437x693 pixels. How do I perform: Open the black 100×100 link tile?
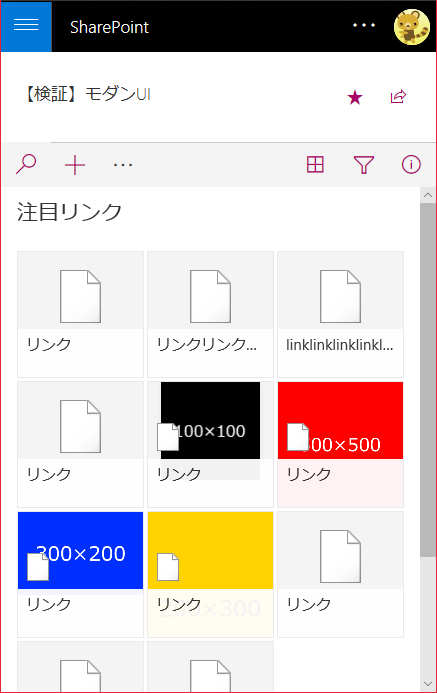[x=210, y=445]
